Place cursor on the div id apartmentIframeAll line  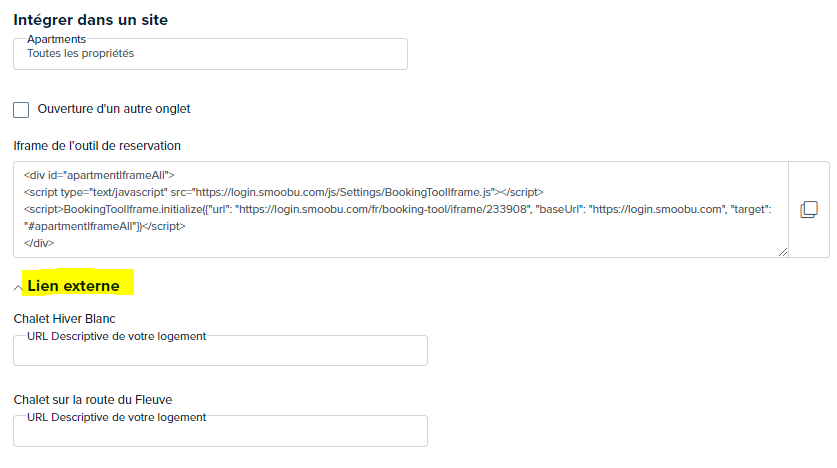click(x=99, y=175)
